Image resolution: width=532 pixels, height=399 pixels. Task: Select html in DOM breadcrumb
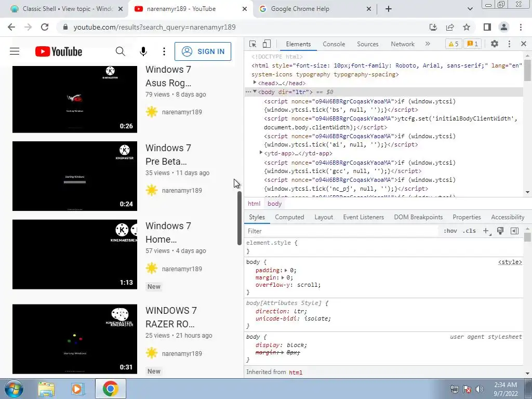[x=254, y=204]
